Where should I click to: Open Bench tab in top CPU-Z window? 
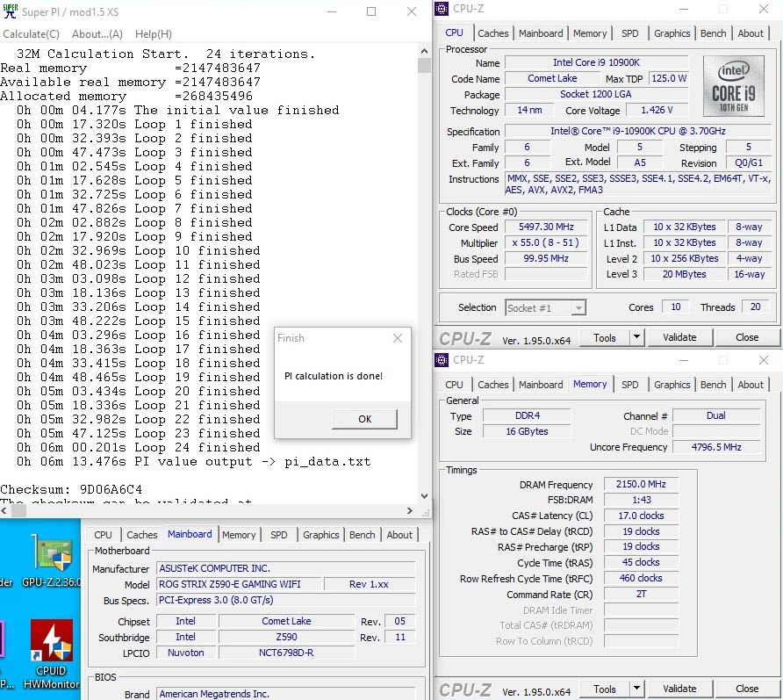(x=713, y=33)
